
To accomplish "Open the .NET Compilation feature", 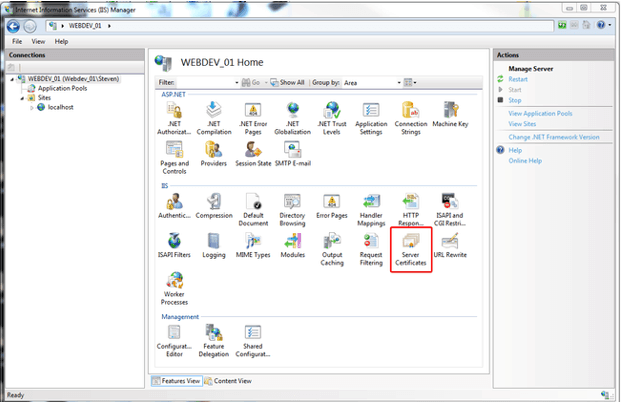I will [214, 118].
